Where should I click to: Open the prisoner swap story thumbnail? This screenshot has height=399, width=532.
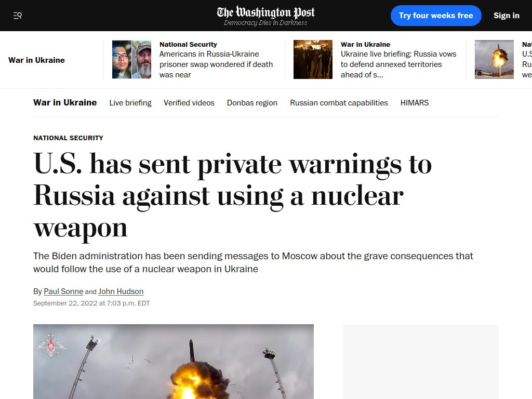pos(131,59)
